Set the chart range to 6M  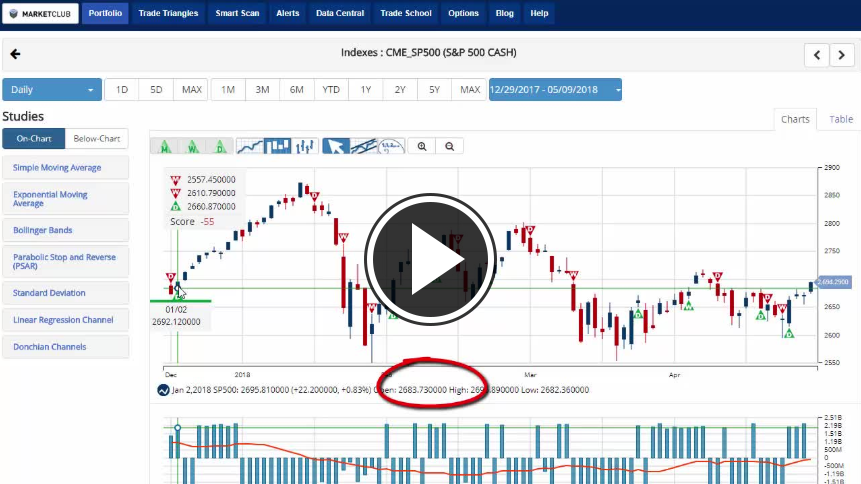click(x=297, y=90)
